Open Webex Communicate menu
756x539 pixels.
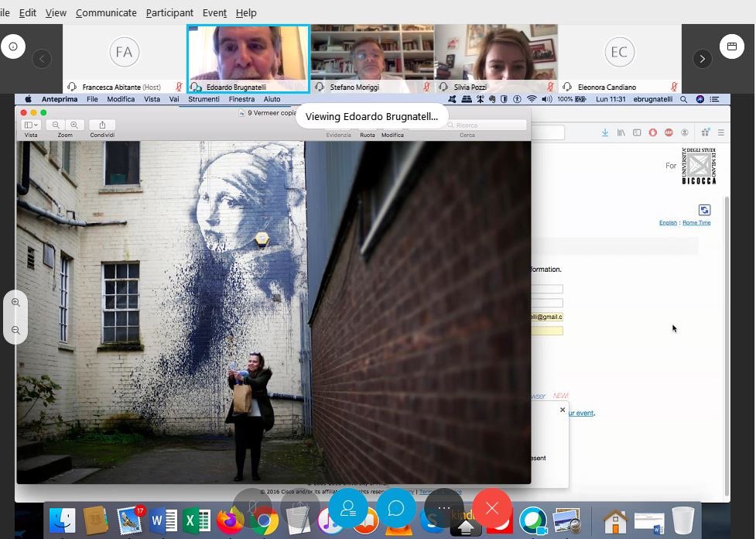[106, 13]
